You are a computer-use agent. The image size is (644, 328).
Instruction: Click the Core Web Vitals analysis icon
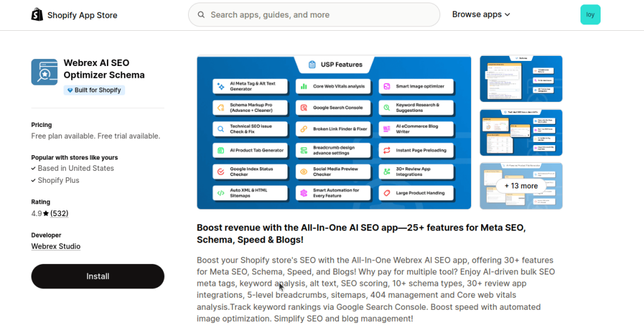pyautogui.click(x=304, y=86)
